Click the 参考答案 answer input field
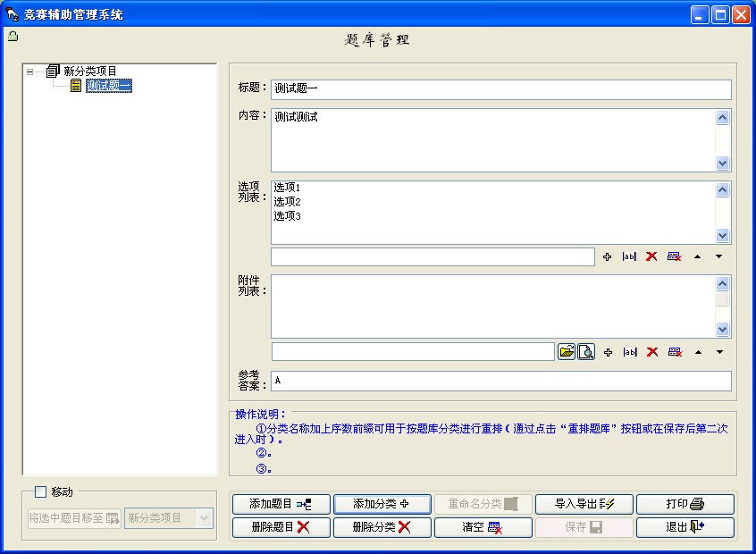The image size is (756, 554). (501, 381)
